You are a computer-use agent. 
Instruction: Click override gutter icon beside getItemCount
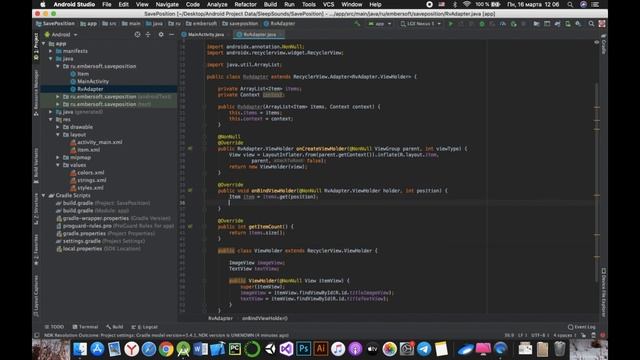click(x=190, y=226)
